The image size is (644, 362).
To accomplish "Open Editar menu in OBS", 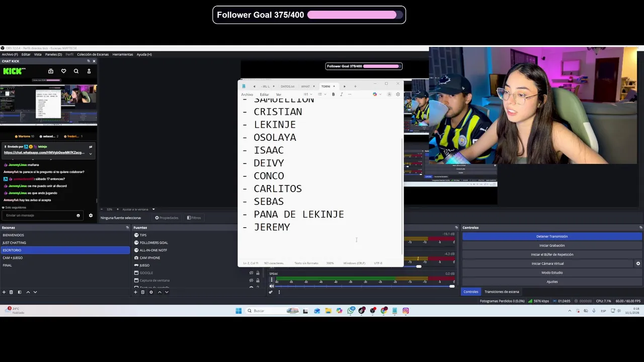I will 26,54.
